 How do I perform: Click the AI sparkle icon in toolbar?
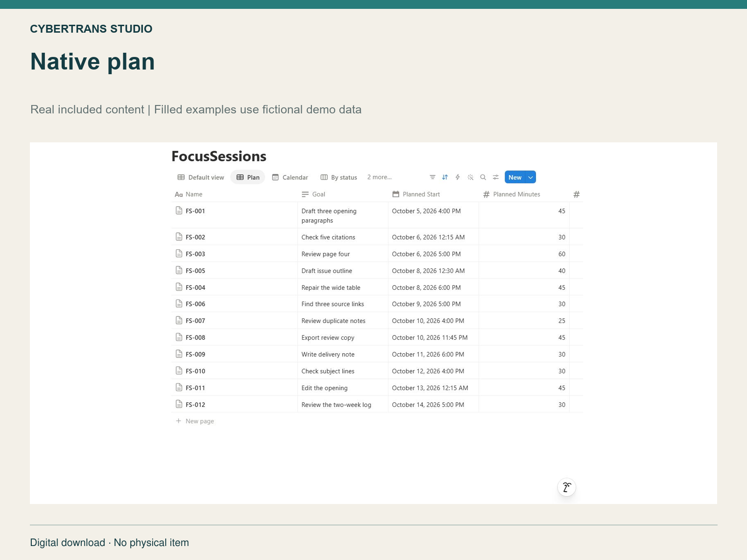click(470, 177)
